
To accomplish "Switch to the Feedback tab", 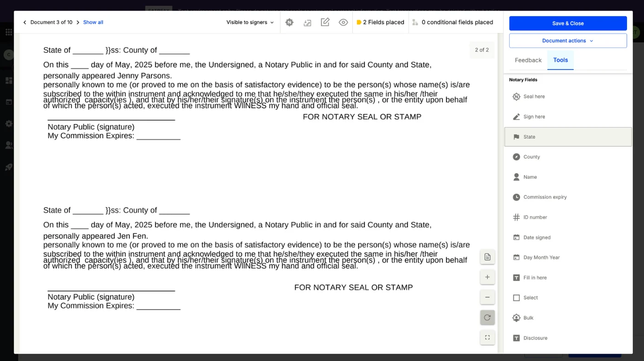I will point(528,60).
